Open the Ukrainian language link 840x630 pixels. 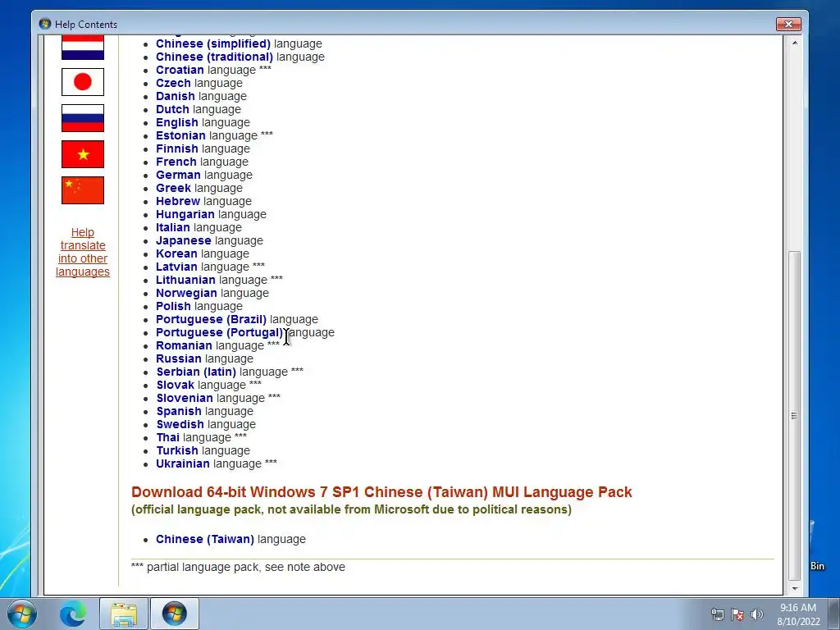(x=183, y=463)
